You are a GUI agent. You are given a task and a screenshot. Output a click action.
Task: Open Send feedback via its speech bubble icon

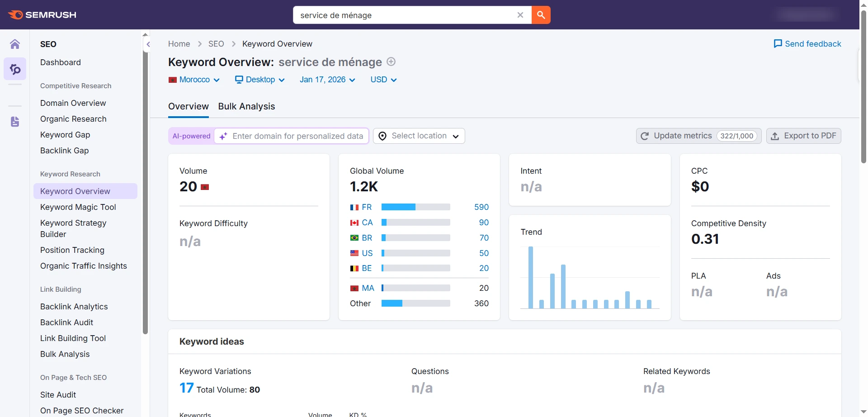pyautogui.click(x=778, y=43)
